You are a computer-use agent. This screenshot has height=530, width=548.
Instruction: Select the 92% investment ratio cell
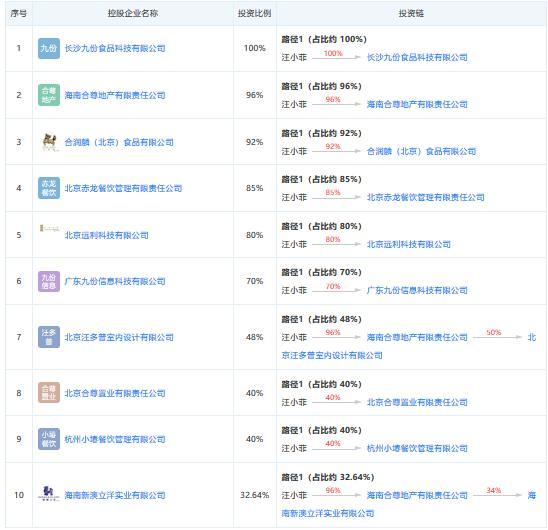(x=254, y=142)
